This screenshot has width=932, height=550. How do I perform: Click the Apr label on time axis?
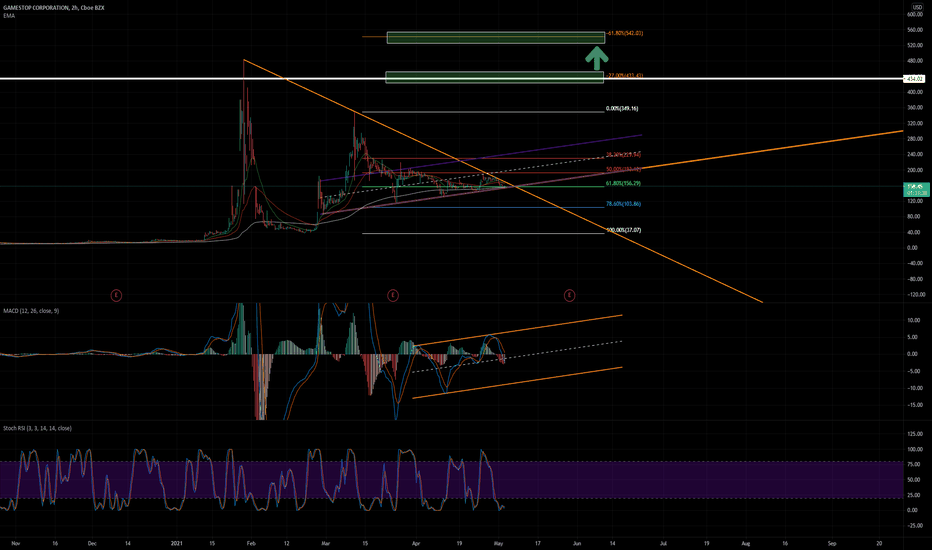pyautogui.click(x=415, y=543)
